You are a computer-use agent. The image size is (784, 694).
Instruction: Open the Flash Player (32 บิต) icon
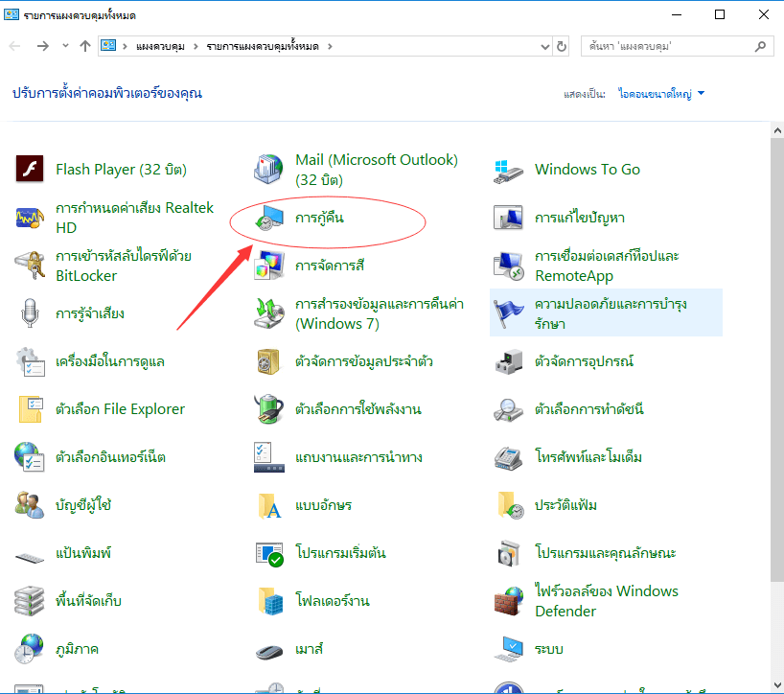[31, 170]
